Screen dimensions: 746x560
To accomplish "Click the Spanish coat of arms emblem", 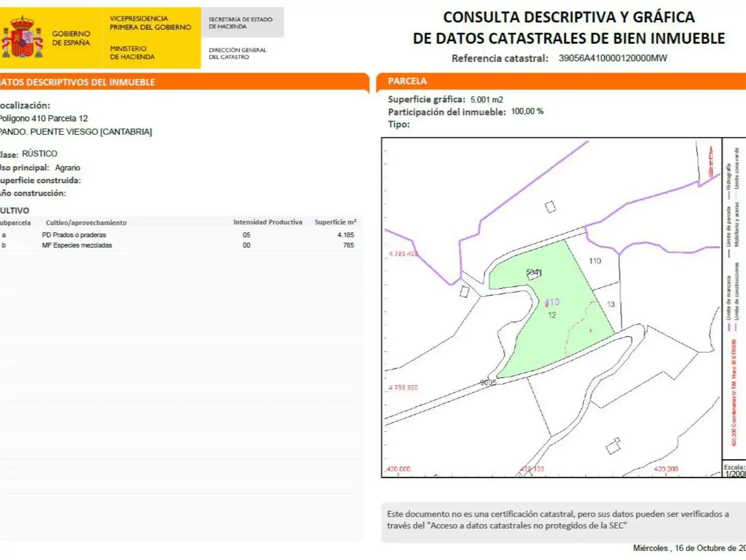I will coord(22,37).
